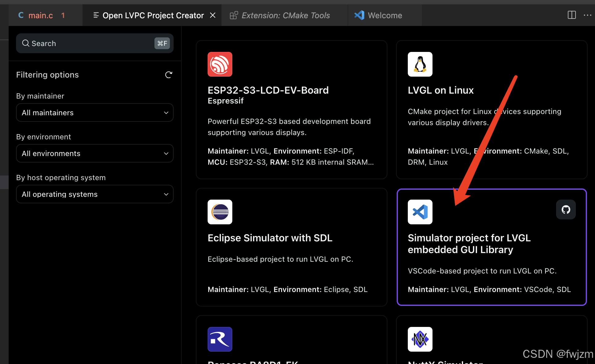Reset the filtering options
Screen dimensions: 595x364
point(168,75)
